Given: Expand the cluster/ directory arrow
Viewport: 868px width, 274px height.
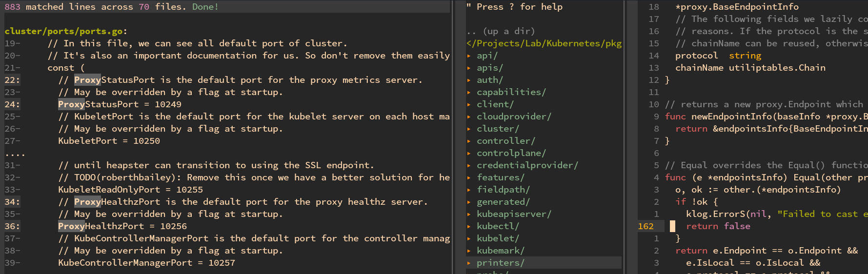Looking at the screenshot, I should [469, 129].
